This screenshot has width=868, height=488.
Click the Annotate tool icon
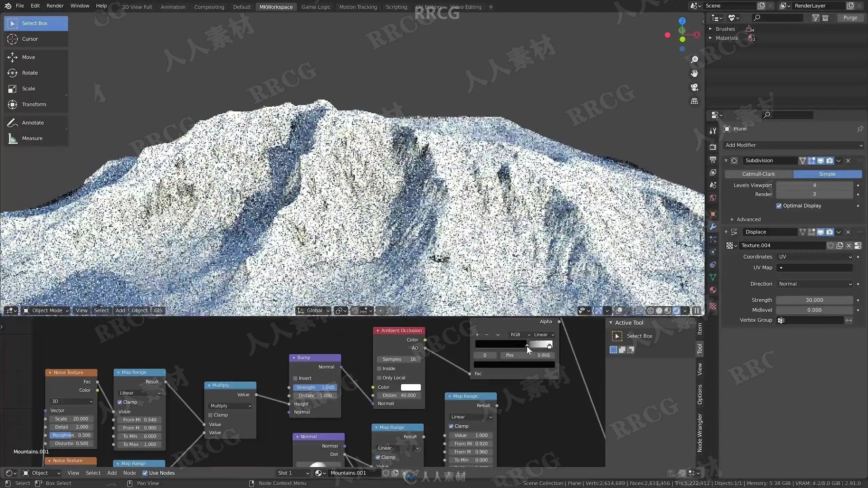coord(13,123)
